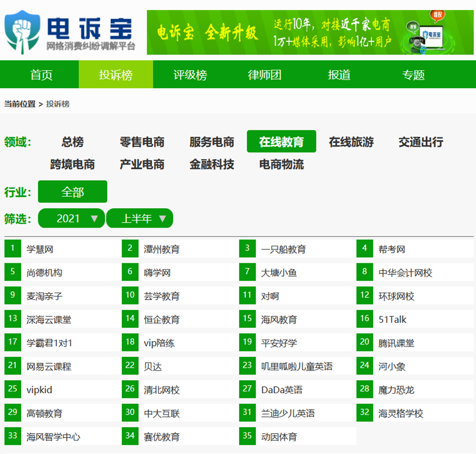
Task: Select 在线旅游 domain filter
Action: tap(351, 142)
